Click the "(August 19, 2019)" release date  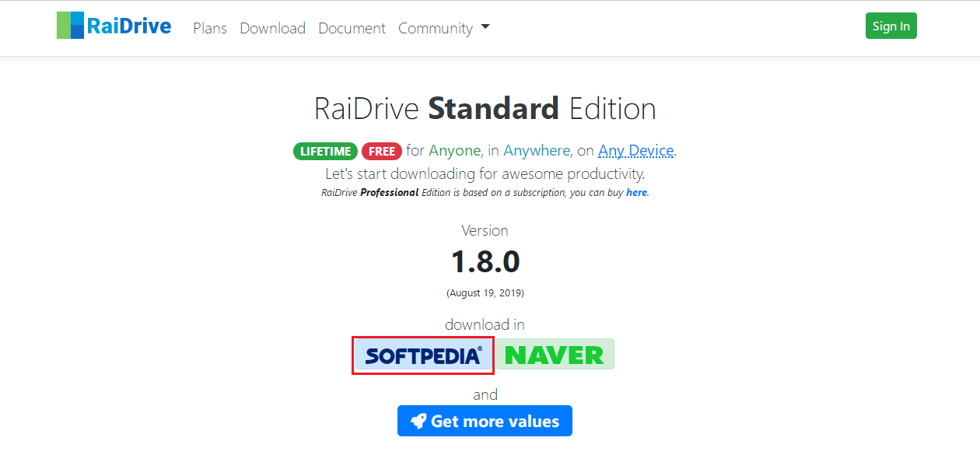[x=485, y=293]
